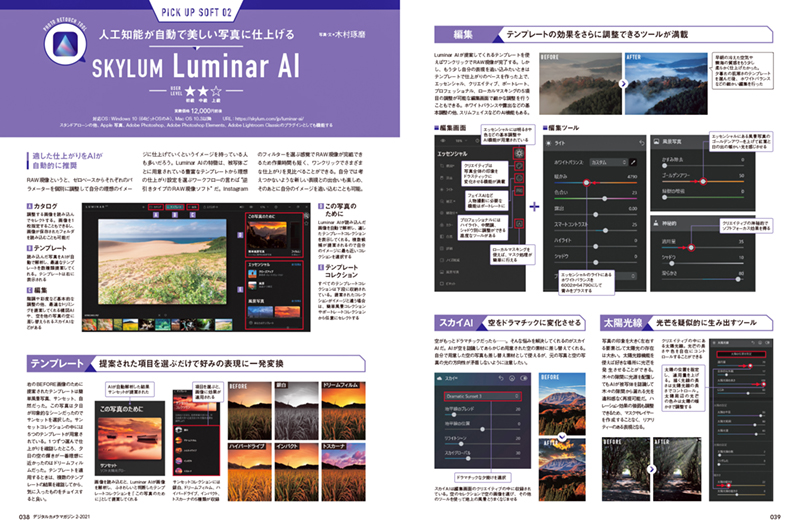Toggle スカイ AI effect visibility switch
This screenshot has width=800, height=530.
pos(523,378)
